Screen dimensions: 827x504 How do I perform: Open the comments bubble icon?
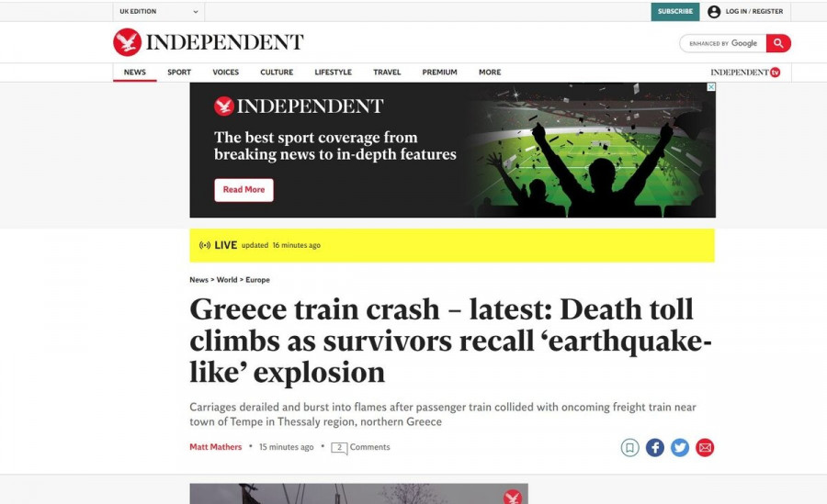point(339,448)
